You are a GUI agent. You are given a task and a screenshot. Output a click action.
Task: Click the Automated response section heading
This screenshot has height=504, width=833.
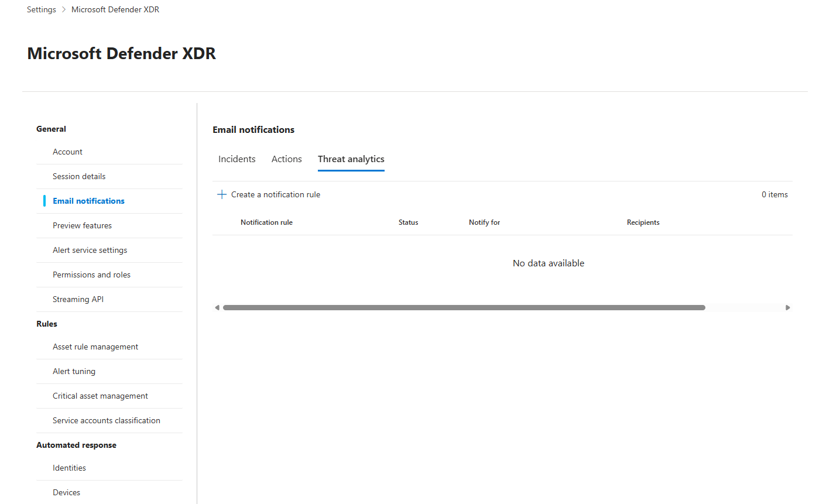76,445
